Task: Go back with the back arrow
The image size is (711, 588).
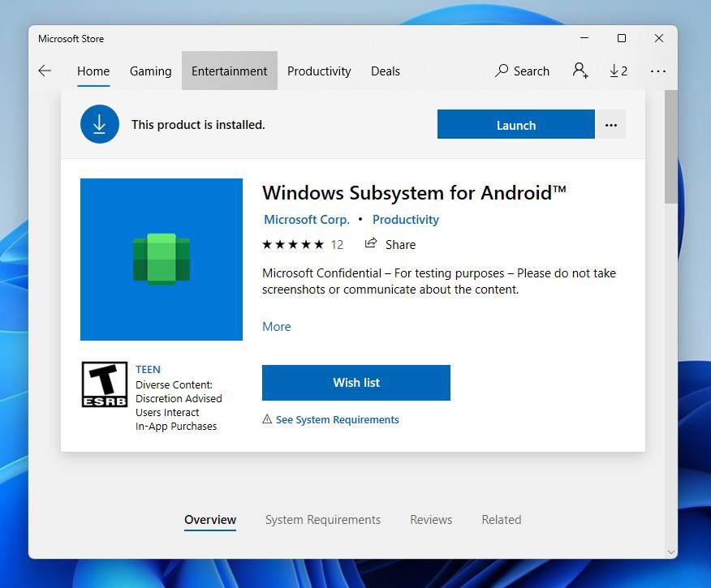Action: point(45,71)
